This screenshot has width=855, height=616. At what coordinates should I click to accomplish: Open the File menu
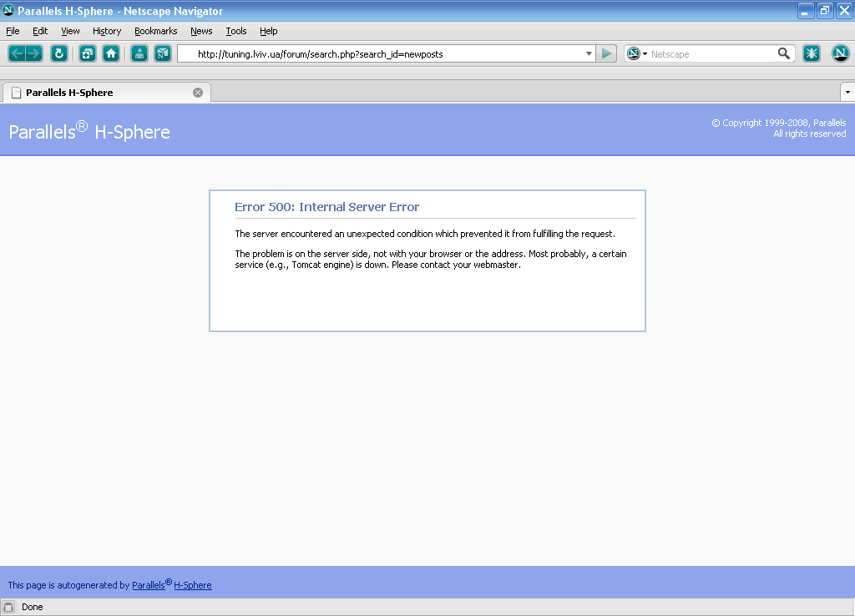pyautogui.click(x=13, y=31)
